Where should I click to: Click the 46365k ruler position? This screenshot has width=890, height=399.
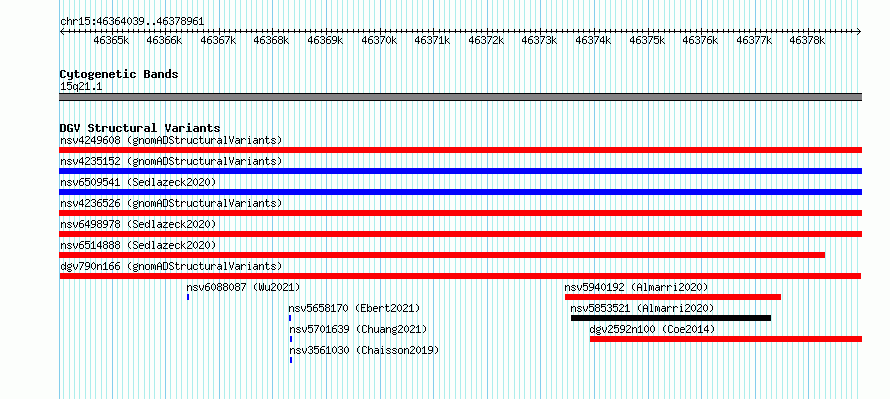pyautogui.click(x=111, y=40)
